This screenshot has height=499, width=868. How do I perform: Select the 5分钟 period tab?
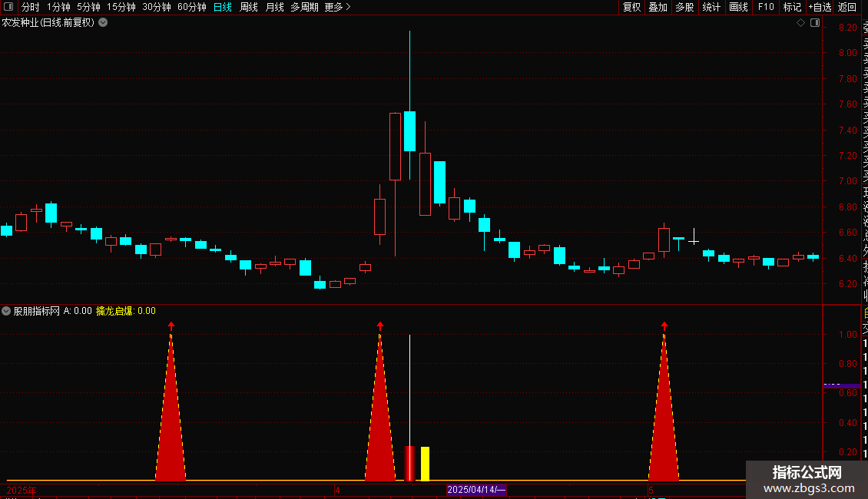(88, 7)
